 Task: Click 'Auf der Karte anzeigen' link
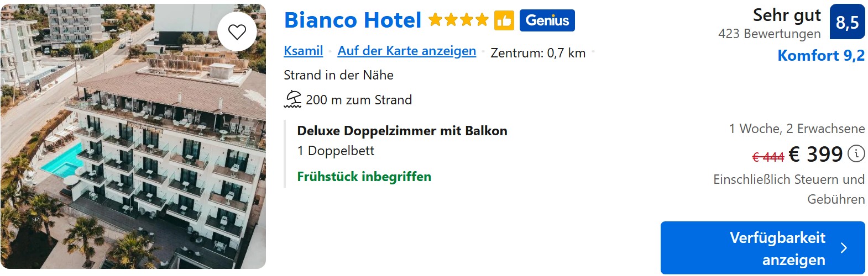tap(406, 51)
